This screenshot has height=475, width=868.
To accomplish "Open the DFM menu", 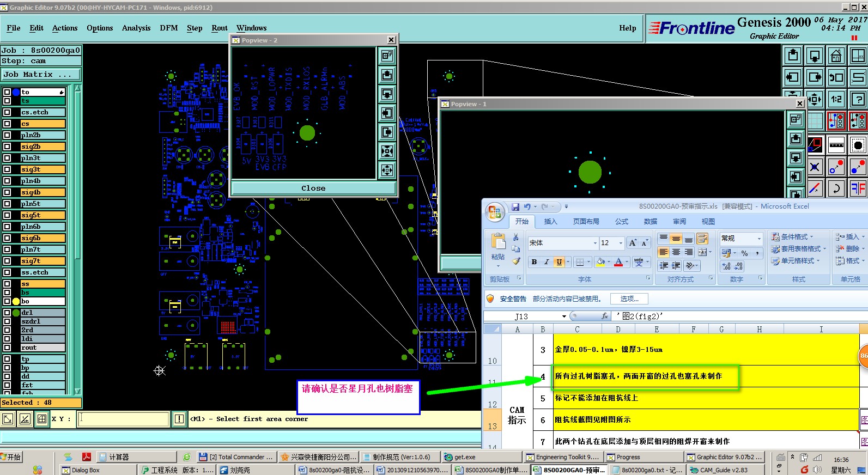I will point(169,28).
